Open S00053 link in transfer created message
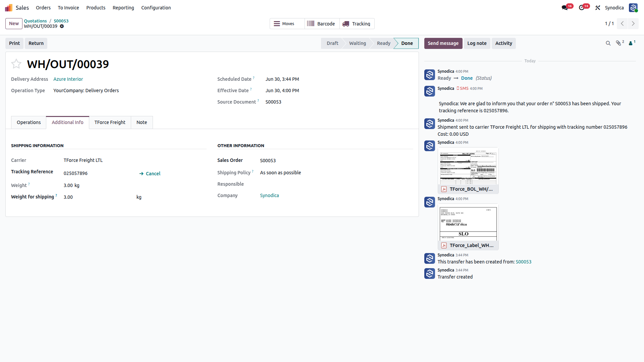The width and height of the screenshot is (644, 362). [x=524, y=262]
